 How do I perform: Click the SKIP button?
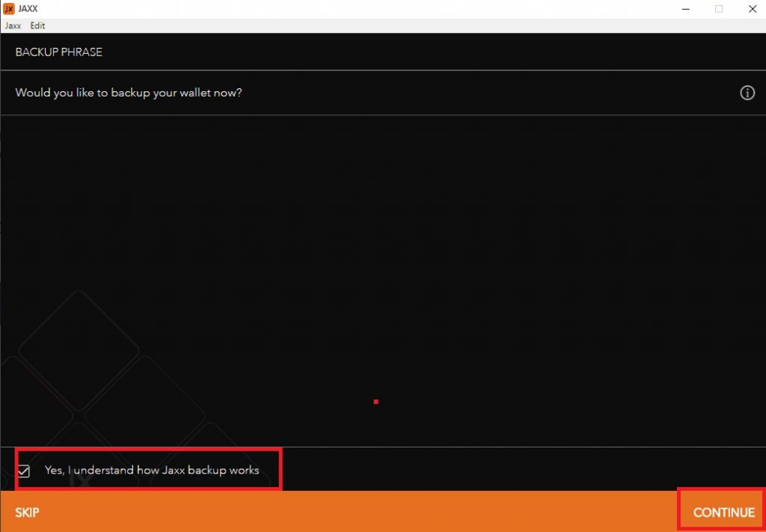point(28,513)
